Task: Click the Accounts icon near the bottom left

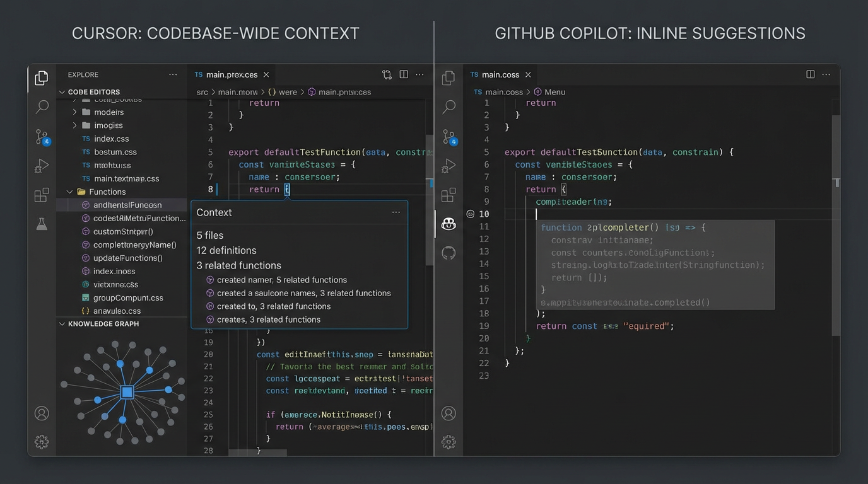Action: coord(41,413)
